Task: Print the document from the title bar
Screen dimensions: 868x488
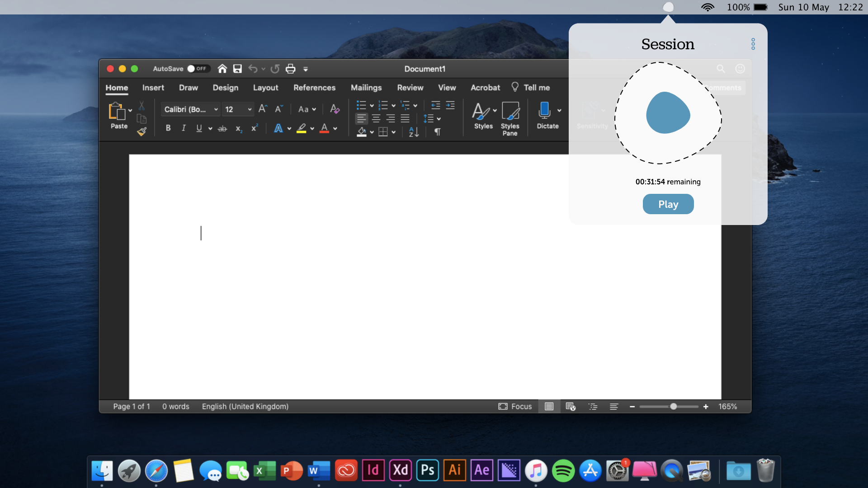Action: coord(290,69)
